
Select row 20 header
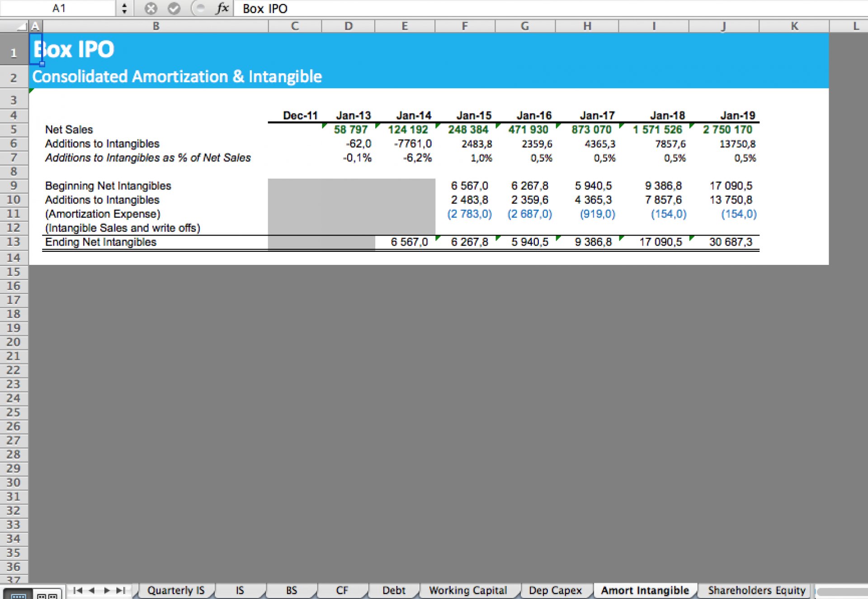[x=14, y=342]
